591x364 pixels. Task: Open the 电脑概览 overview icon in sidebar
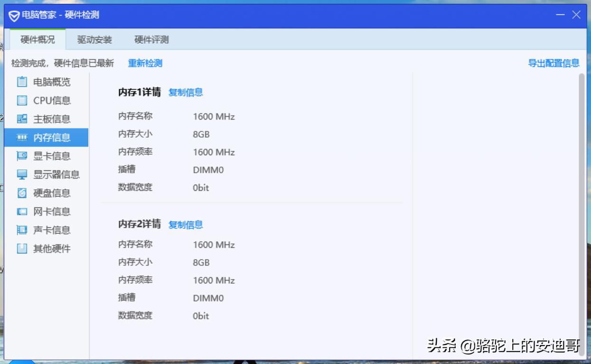pos(22,82)
